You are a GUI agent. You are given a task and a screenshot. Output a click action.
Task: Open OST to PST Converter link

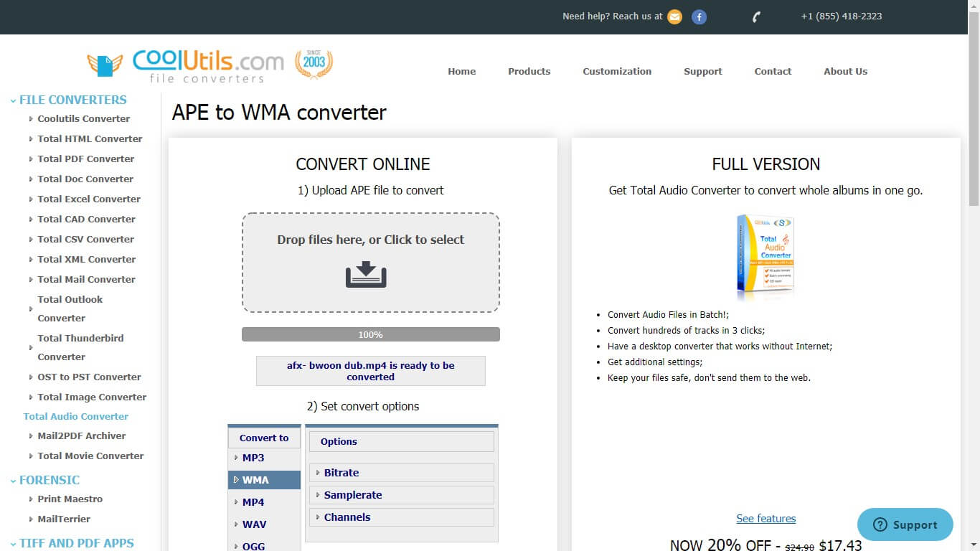(89, 377)
